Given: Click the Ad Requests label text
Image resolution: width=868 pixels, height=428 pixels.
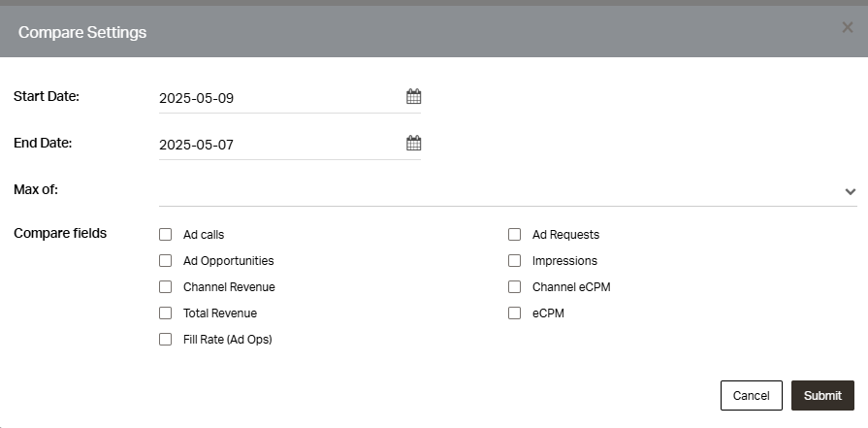Looking at the screenshot, I should tap(565, 235).
